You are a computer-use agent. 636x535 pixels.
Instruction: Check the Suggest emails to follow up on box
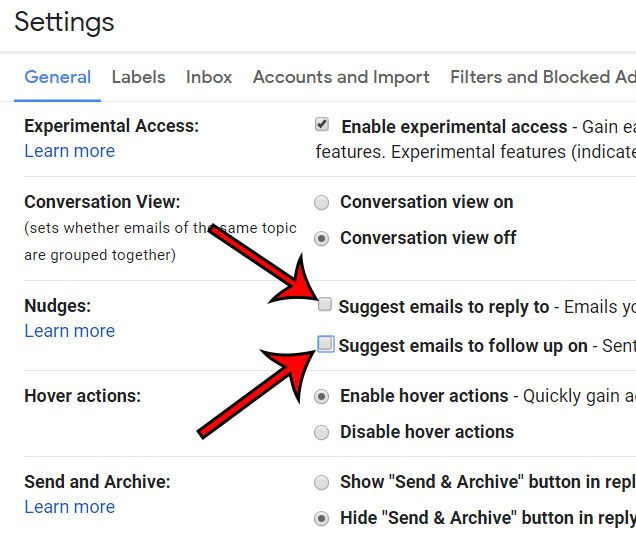tap(326, 344)
